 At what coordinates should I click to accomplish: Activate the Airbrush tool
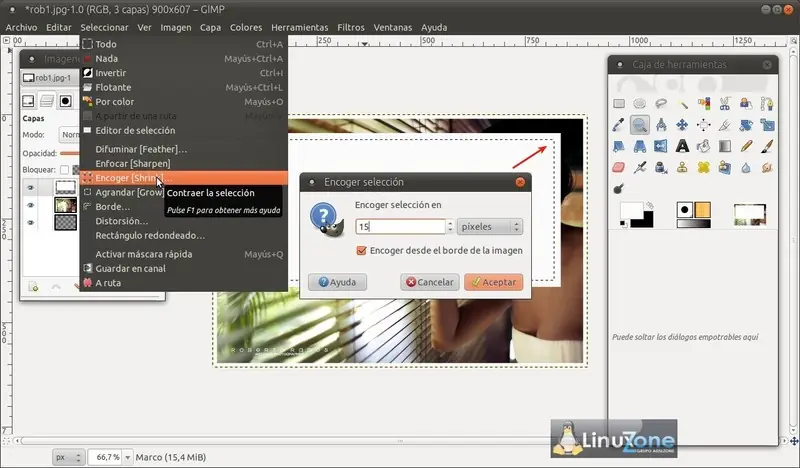point(640,167)
